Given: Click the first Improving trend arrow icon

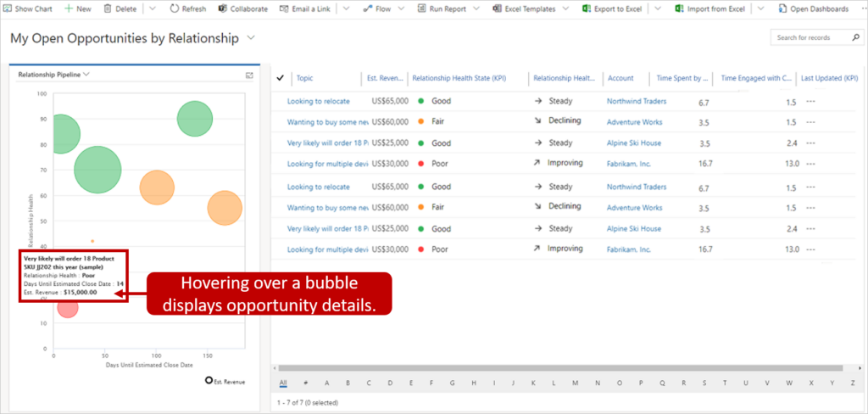Looking at the screenshot, I should [x=537, y=163].
